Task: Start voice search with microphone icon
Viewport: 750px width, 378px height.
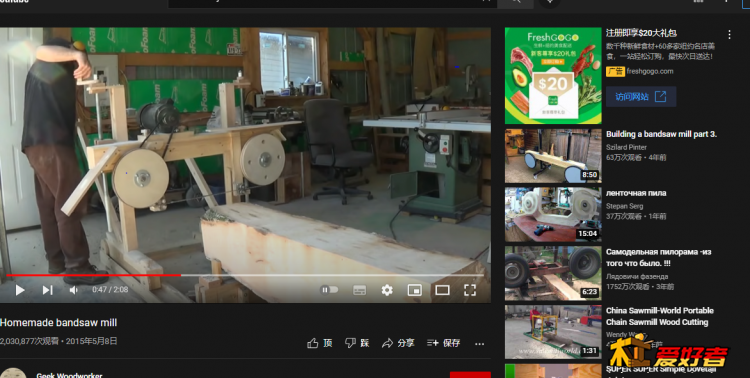Action: [549, 3]
